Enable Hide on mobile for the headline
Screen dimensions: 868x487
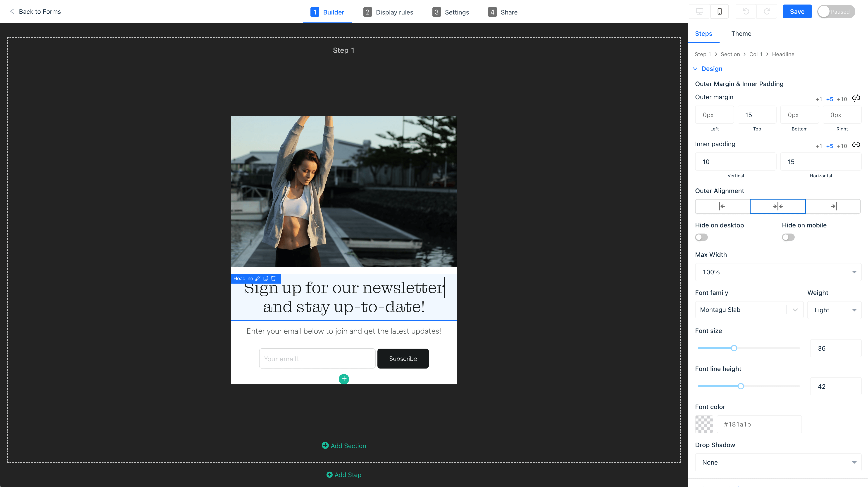[x=788, y=237]
